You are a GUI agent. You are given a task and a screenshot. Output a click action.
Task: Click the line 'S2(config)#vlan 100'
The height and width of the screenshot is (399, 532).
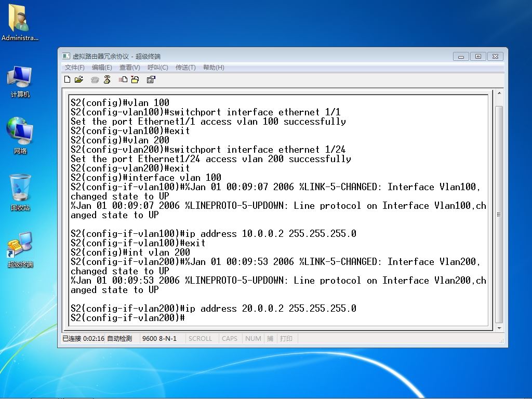[120, 102]
